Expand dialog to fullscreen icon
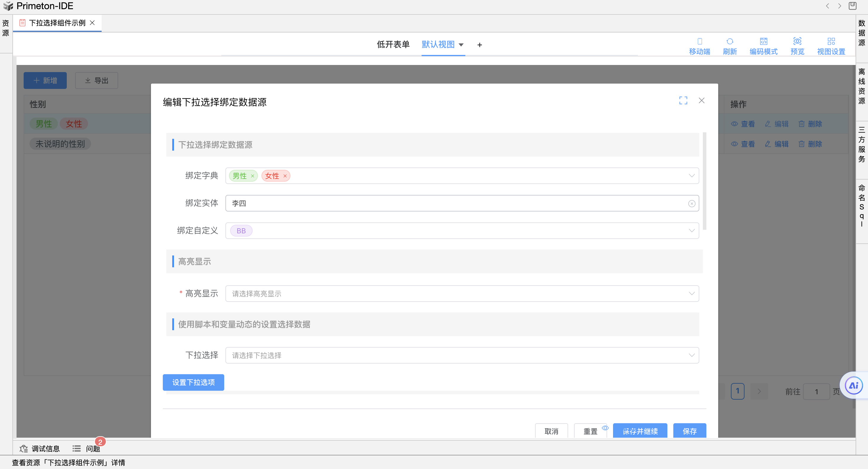Image resolution: width=868 pixels, height=469 pixels. click(x=683, y=100)
